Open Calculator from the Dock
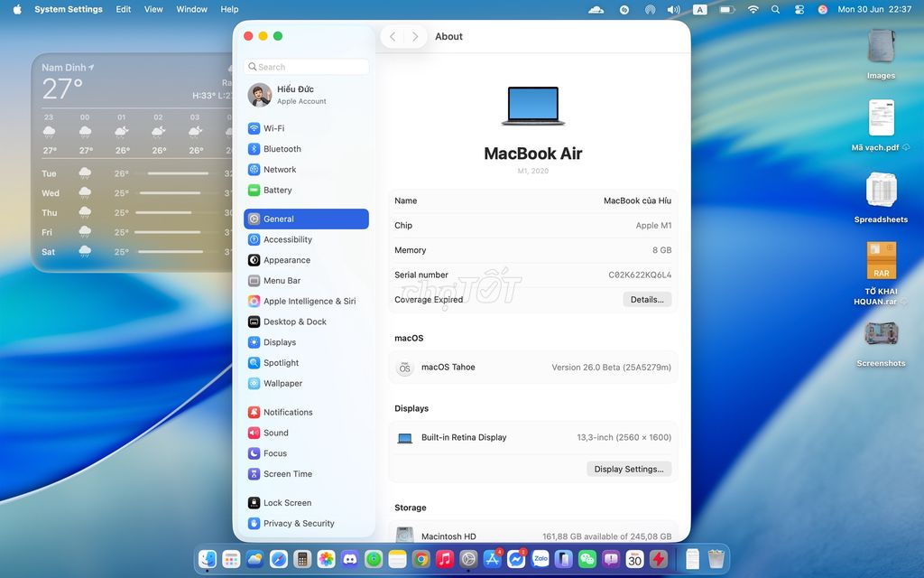This screenshot has width=924, height=578. point(302,558)
